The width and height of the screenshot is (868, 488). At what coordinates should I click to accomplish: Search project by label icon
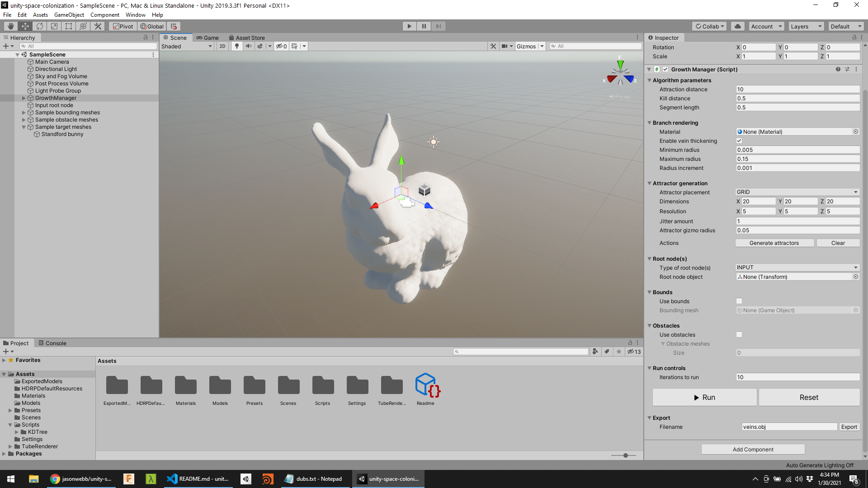[x=607, y=352]
